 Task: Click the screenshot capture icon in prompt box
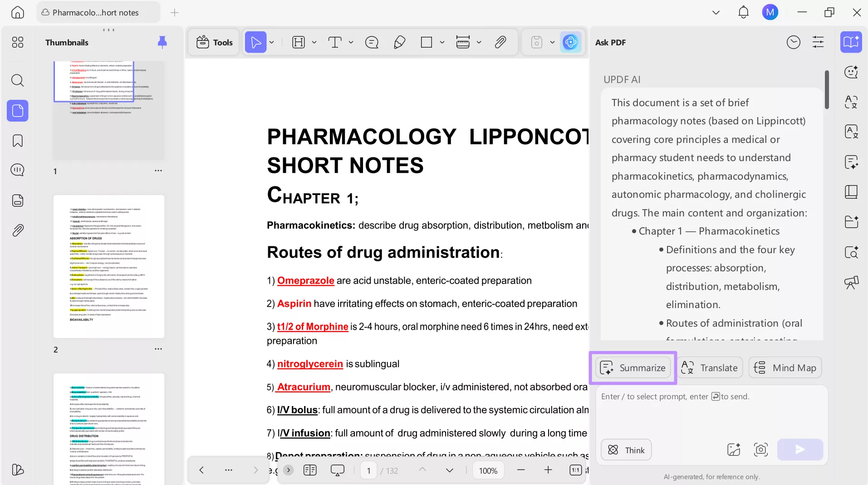[x=760, y=450]
